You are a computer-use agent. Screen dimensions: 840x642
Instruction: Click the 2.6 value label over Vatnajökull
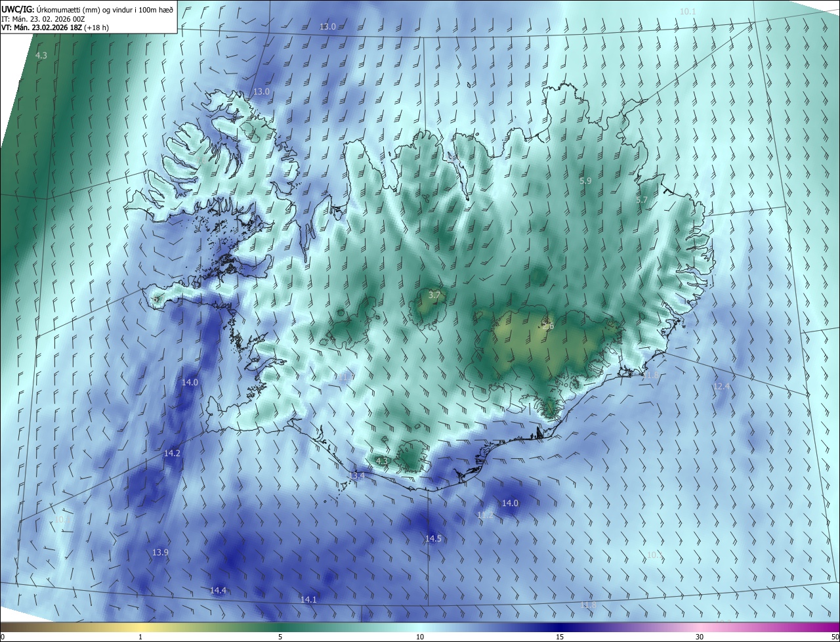coord(548,326)
